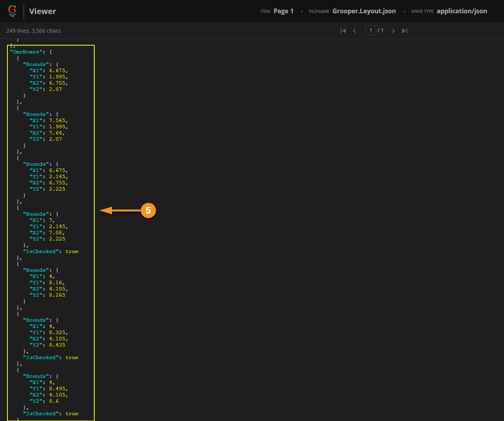This screenshot has height=421, width=504.
Task: Click the Viewer title text
Action: pos(42,11)
